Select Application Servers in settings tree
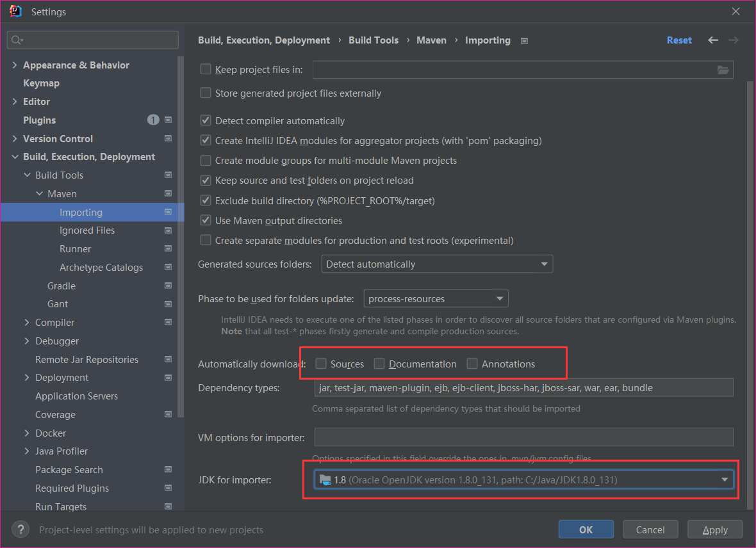 [77, 396]
